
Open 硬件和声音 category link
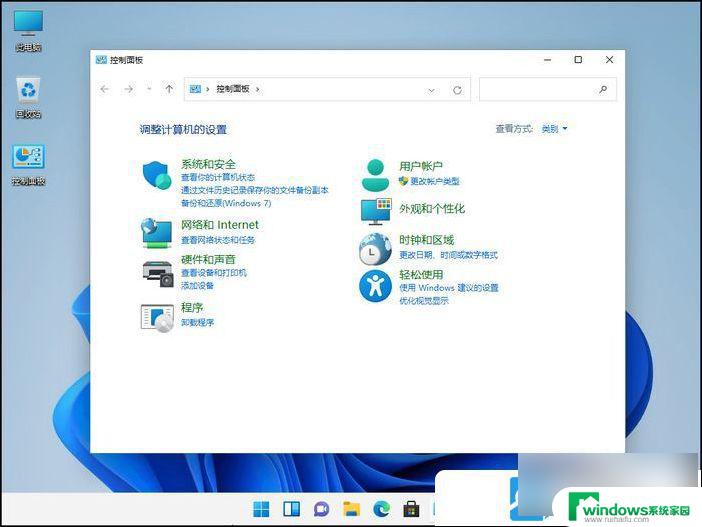pos(208,259)
